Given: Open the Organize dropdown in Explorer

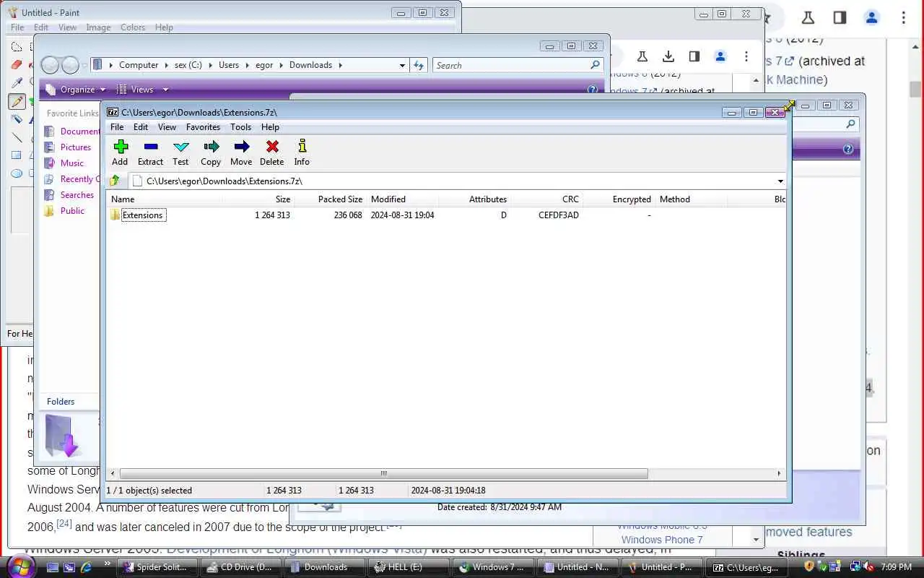Looking at the screenshot, I should 82,90.
